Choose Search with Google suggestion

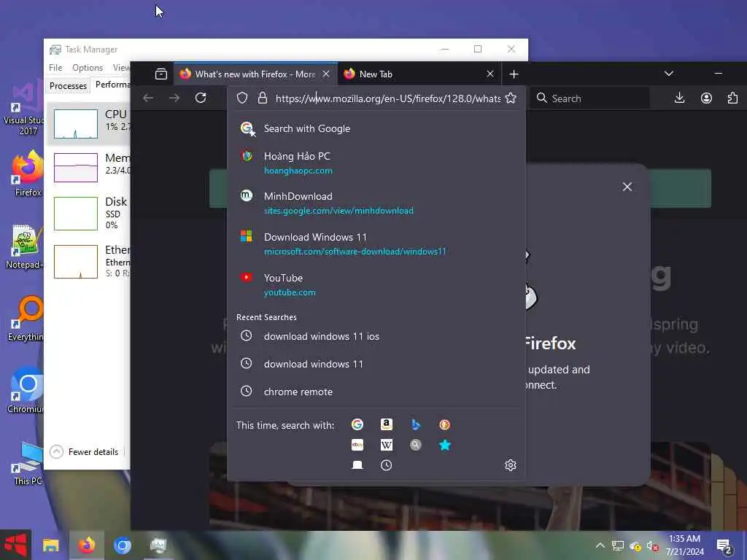[376, 128]
